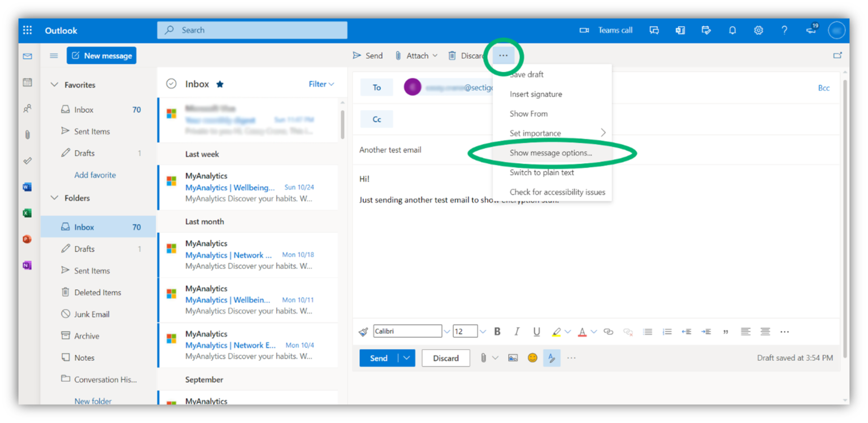Toggle italic formatting for the message text
Image resolution: width=868 pixels, height=423 pixels.
pyautogui.click(x=517, y=331)
